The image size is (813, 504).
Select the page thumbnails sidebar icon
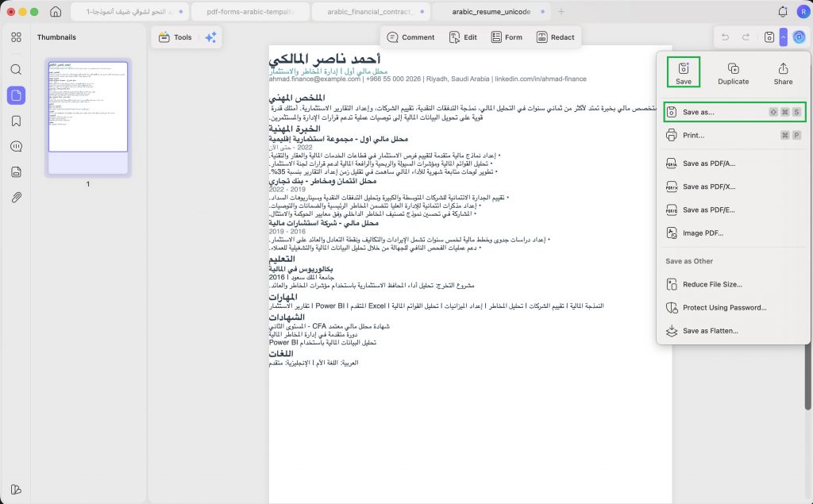click(16, 95)
